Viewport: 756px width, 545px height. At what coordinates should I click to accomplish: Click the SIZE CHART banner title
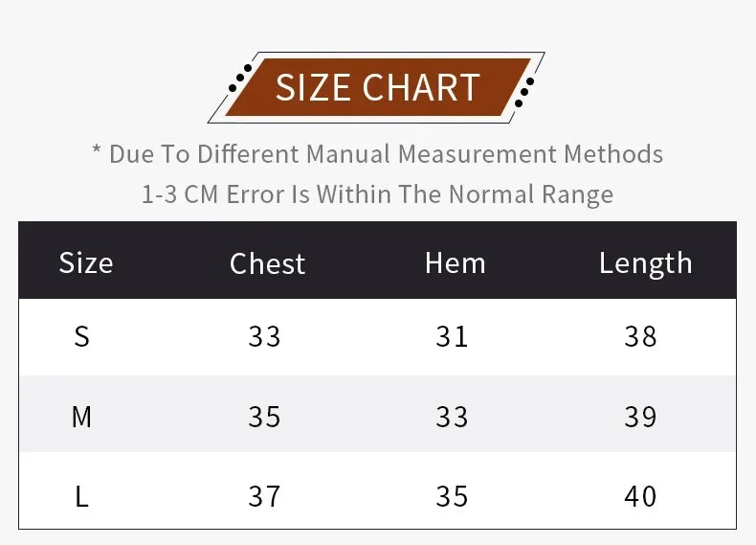tap(377, 87)
